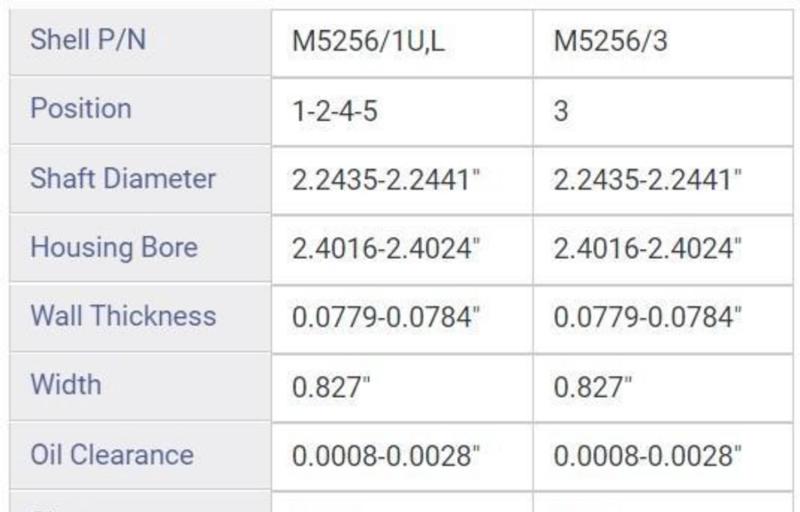Viewport: 800px width, 512px height.
Task: Select the 0.827" width under M5256/1U,L
Action: click(x=330, y=387)
